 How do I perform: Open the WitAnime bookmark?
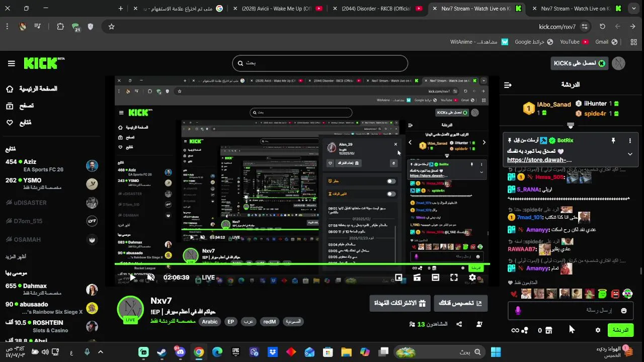coord(479,42)
